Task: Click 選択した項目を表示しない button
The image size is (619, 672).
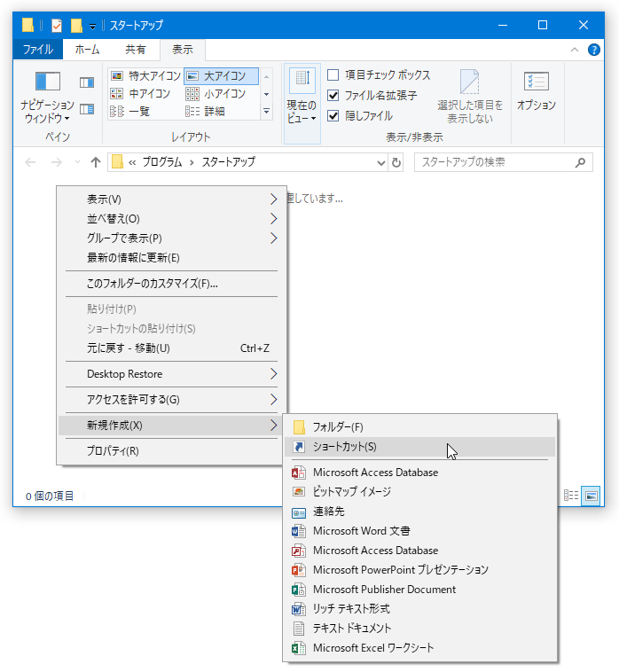Action: click(470, 97)
